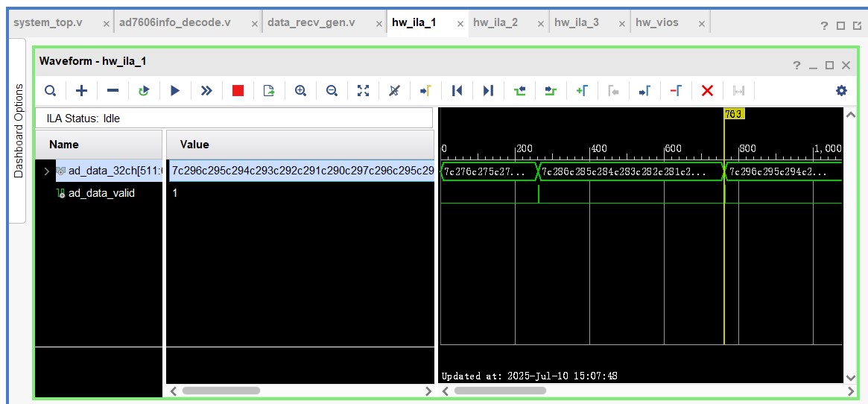868x404 pixels.
Task: Click Value column scroll right arrow
Action: 428,391
